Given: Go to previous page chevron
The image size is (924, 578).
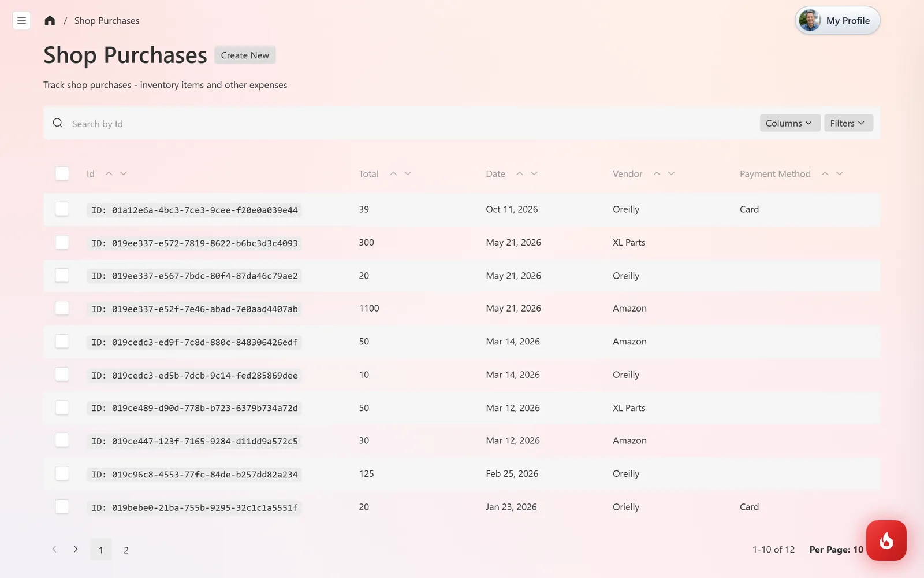Looking at the screenshot, I should (54, 549).
